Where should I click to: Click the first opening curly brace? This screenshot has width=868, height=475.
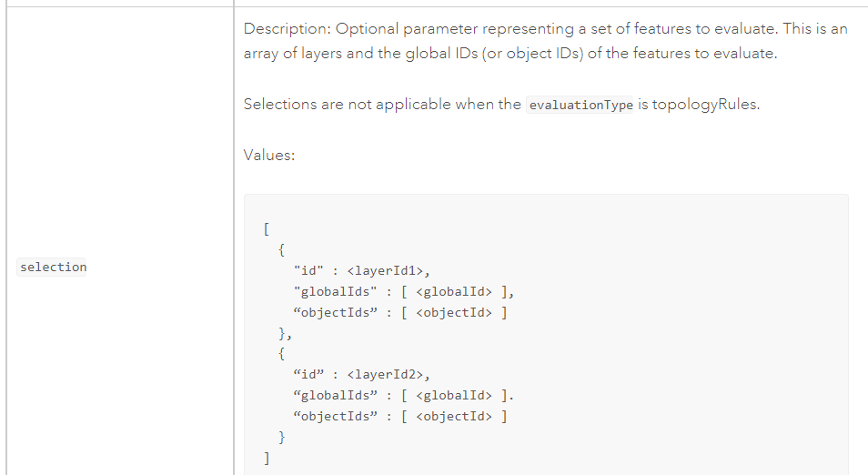[282, 249]
